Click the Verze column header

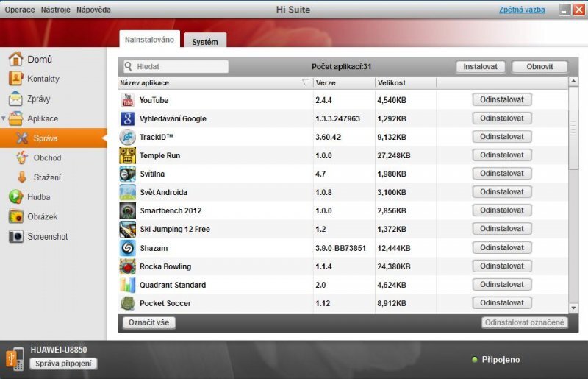(344, 82)
